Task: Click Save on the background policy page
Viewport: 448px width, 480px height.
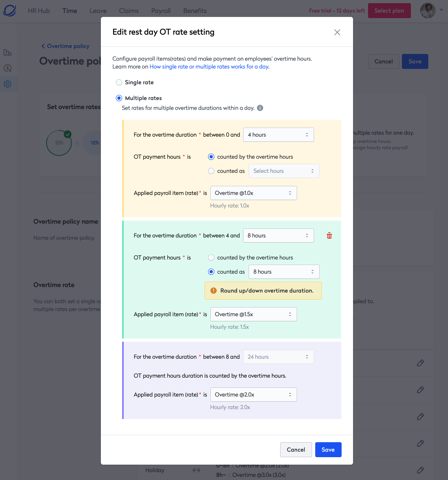Action: tap(415, 61)
